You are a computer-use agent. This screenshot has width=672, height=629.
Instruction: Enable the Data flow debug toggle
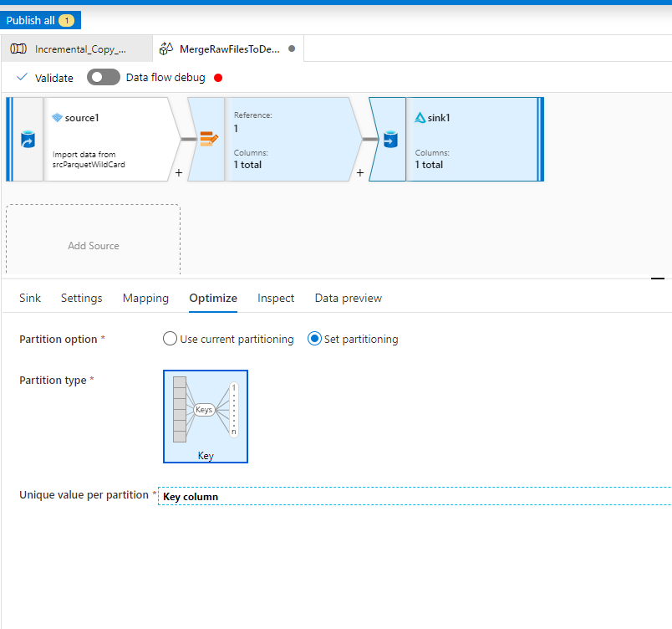tap(103, 77)
